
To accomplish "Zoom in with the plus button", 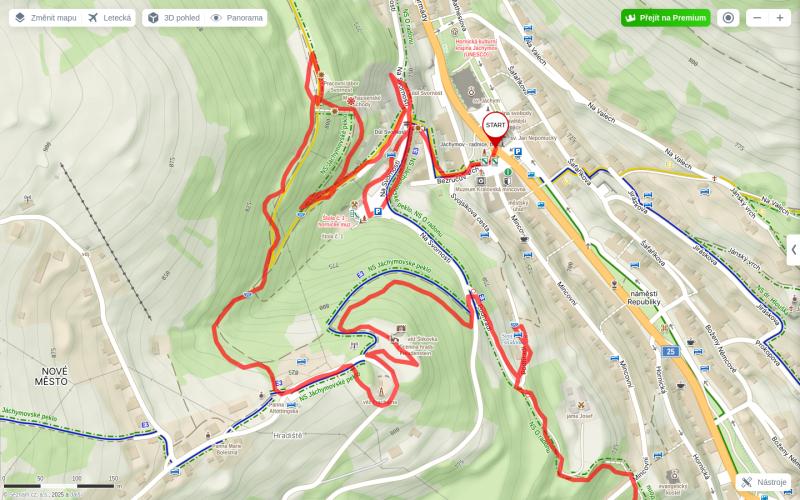I will [780, 18].
